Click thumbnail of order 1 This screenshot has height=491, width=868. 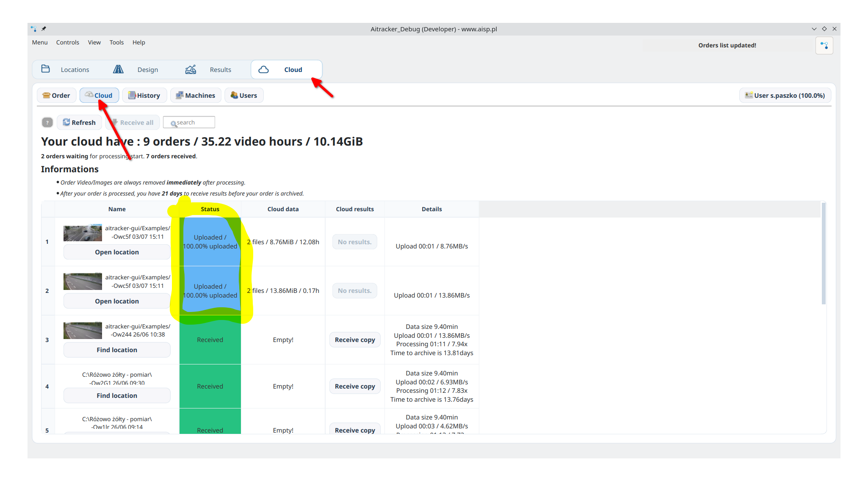[83, 232]
